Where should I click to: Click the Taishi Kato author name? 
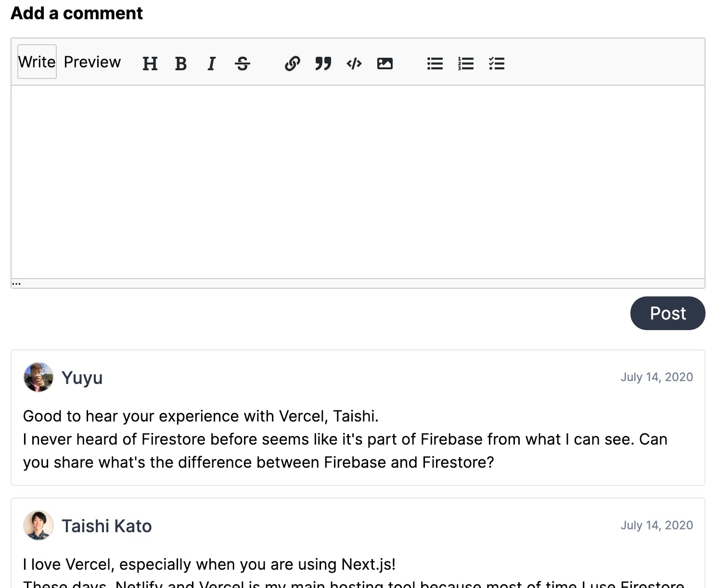106,526
